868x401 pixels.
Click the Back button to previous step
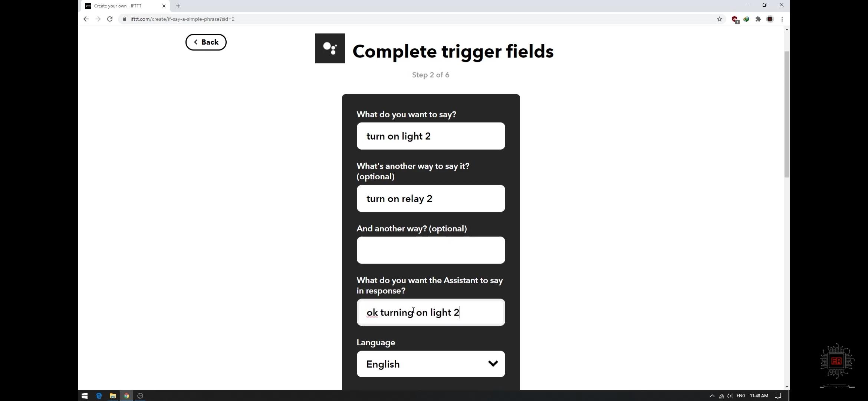206,42
